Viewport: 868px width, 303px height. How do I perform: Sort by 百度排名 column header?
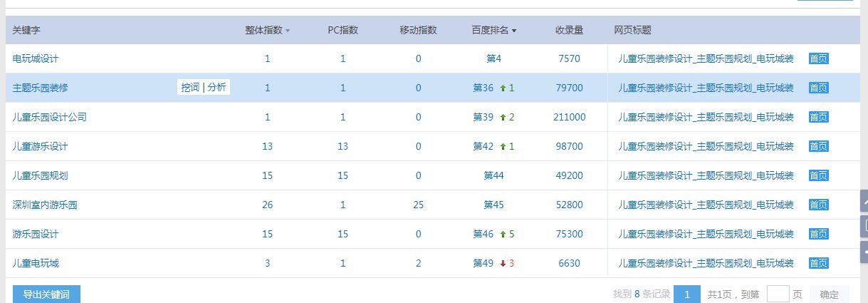click(493, 30)
